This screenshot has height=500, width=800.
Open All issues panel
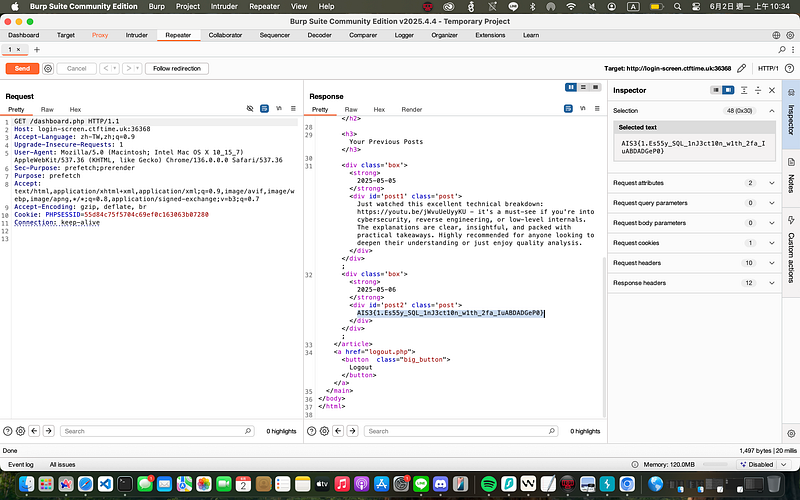[x=62, y=464]
